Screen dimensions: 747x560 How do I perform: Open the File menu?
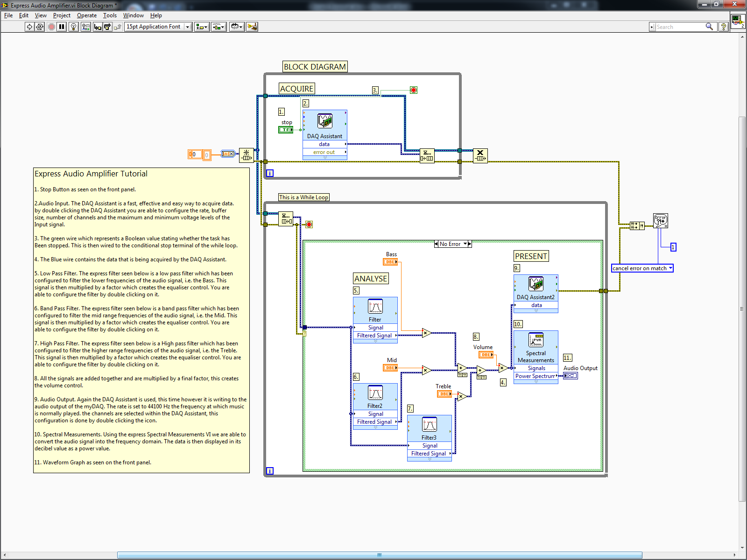[x=8, y=15]
